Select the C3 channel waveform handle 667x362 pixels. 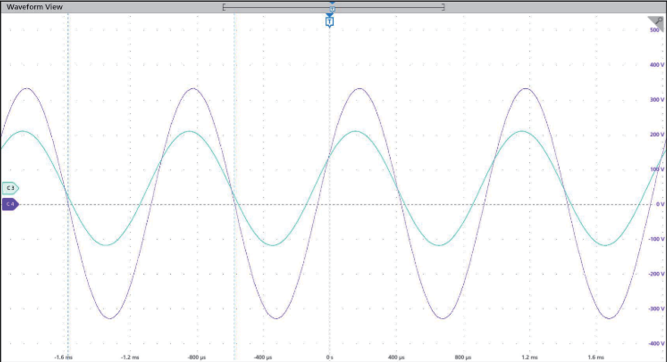tap(10, 188)
